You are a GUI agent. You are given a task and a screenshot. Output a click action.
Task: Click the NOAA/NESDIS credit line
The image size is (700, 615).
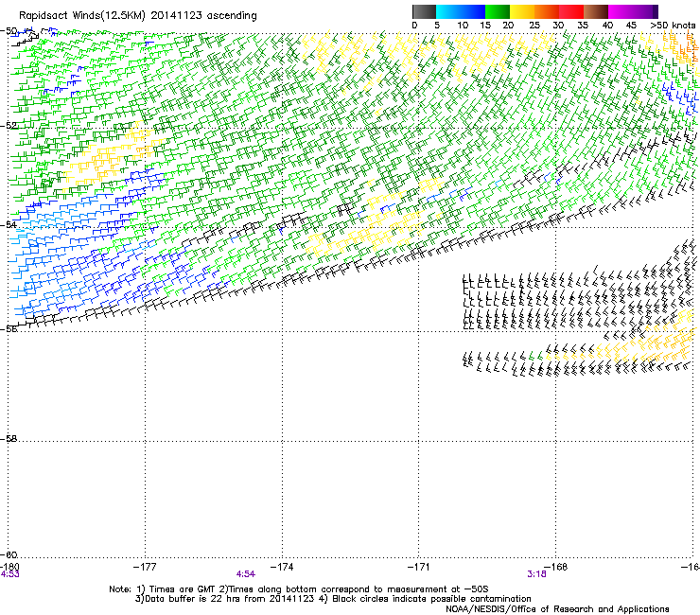[557, 609]
